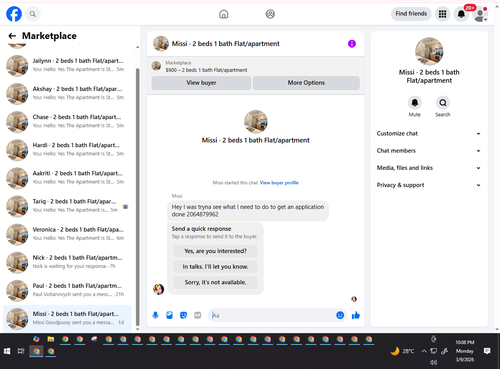
Task: Open the account profile avatar menu
Action: (480, 14)
